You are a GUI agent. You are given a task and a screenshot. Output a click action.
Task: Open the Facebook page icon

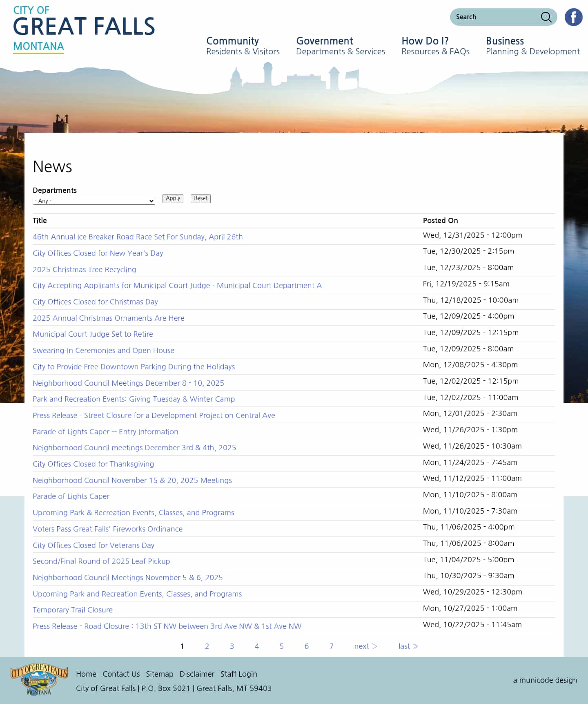pos(573,17)
